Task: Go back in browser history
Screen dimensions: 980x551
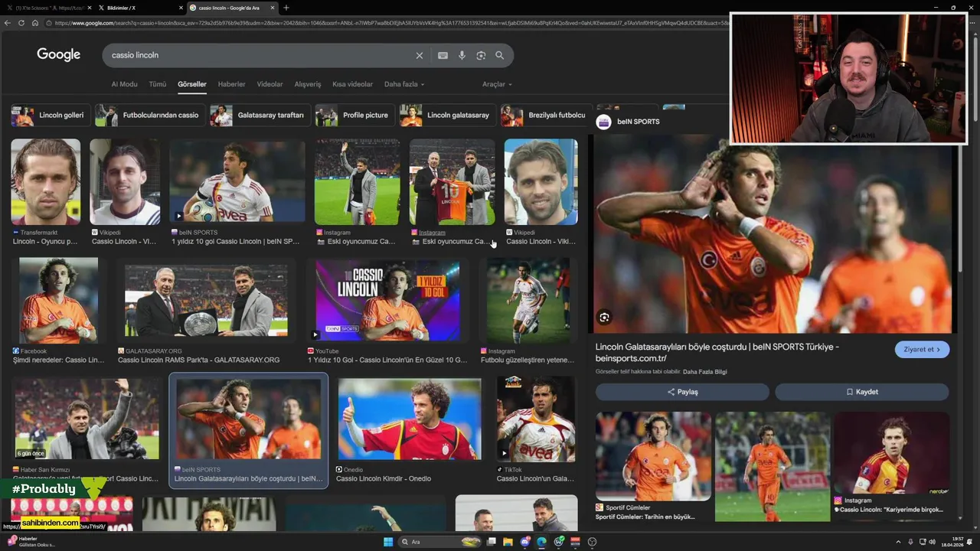Action: click(8, 23)
